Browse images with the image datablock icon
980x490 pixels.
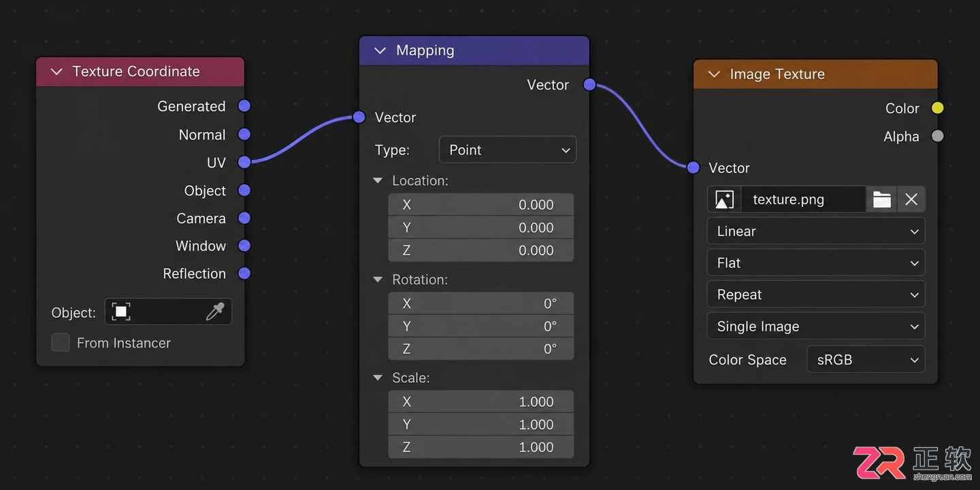click(724, 199)
